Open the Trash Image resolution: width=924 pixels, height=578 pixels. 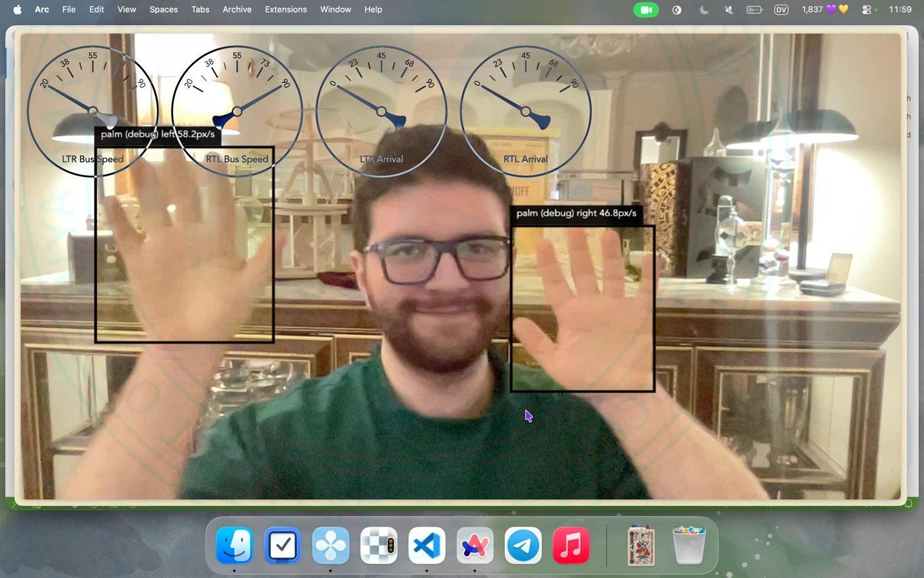pyautogui.click(x=688, y=546)
